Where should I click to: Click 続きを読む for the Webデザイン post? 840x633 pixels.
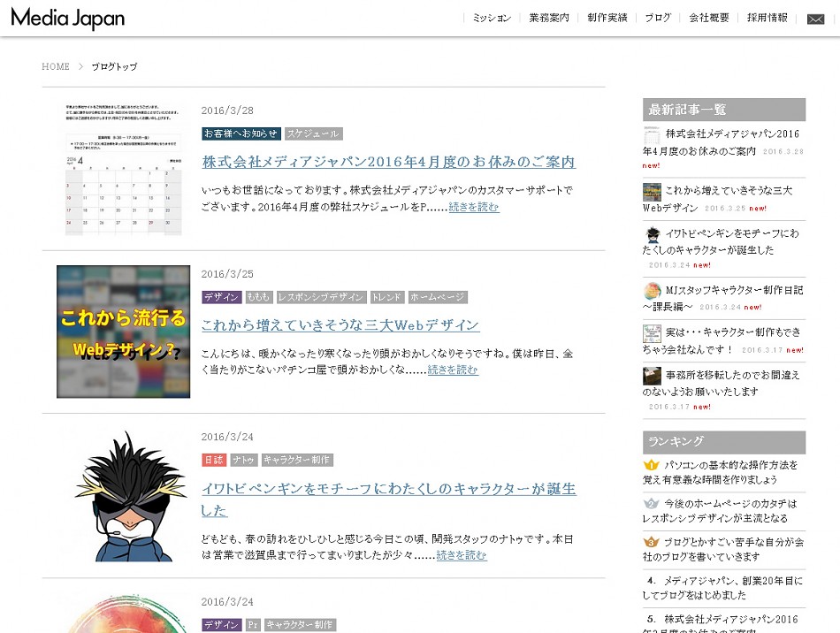point(453,370)
